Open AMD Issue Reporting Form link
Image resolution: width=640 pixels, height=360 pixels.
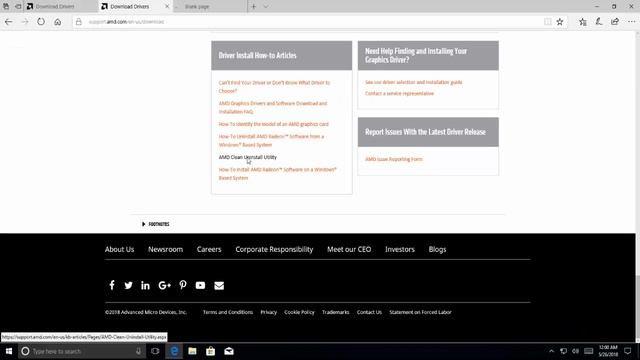coord(393,159)
